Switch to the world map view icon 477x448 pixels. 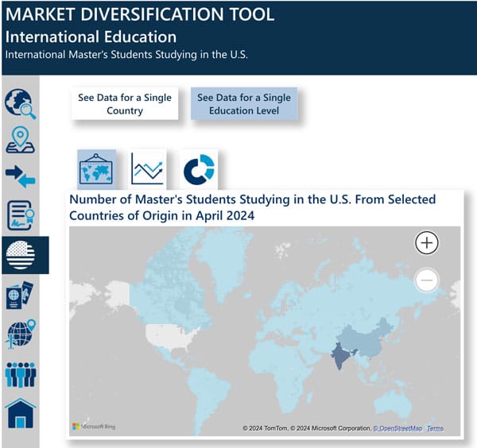point(96,169)
